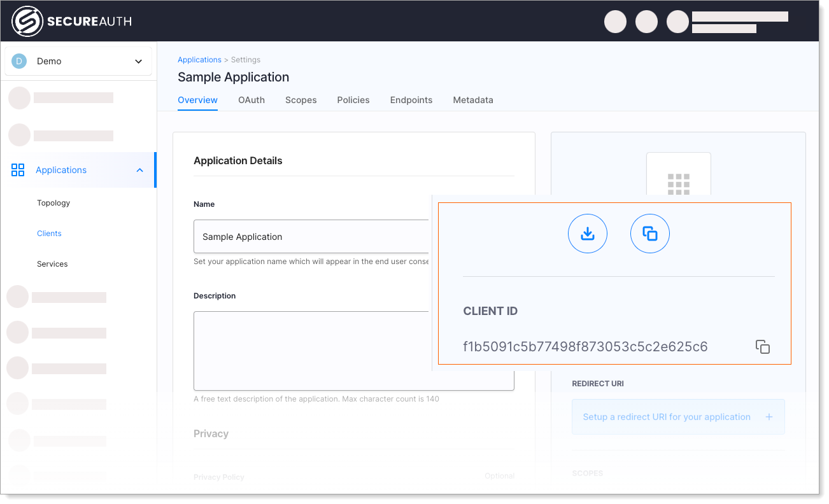Click the round copy icon beside download

pyautogui.click(x=650, y=234)
